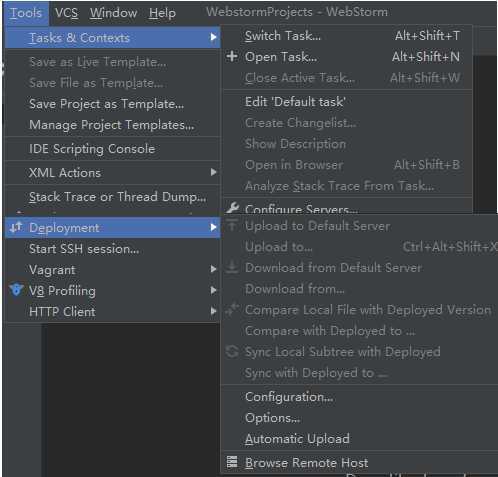
Task: Expand XML Actions submenu arrow
Action: click(x=213, y=172)
